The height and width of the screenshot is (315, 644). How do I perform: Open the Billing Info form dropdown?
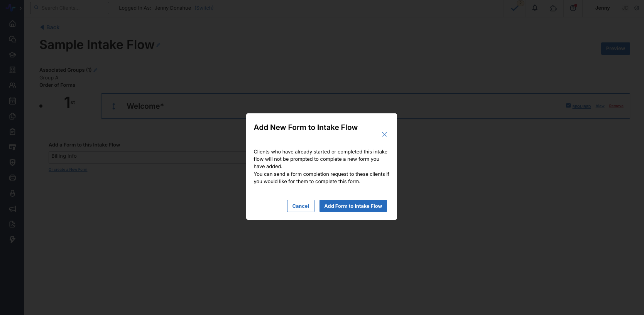coord(147,157)
